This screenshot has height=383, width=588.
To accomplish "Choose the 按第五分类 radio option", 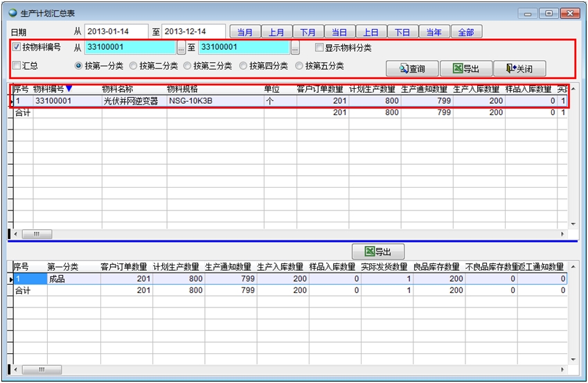I will point(299,66).
